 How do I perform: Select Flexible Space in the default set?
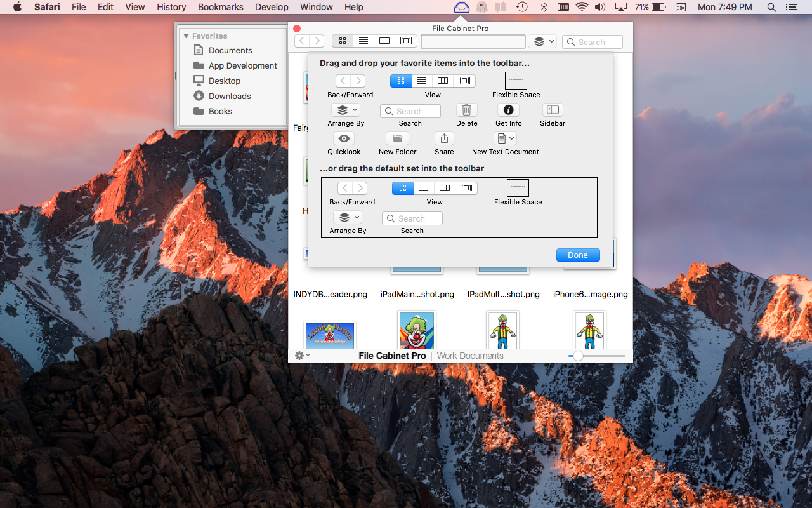(x=518, y=187)
